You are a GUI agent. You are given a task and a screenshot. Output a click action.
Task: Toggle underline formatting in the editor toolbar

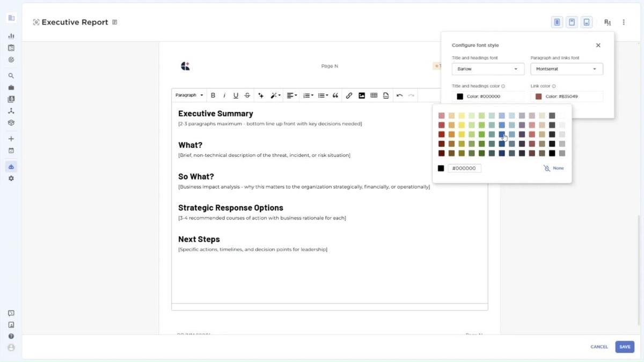pyautogui.click(x=236, y=95)
